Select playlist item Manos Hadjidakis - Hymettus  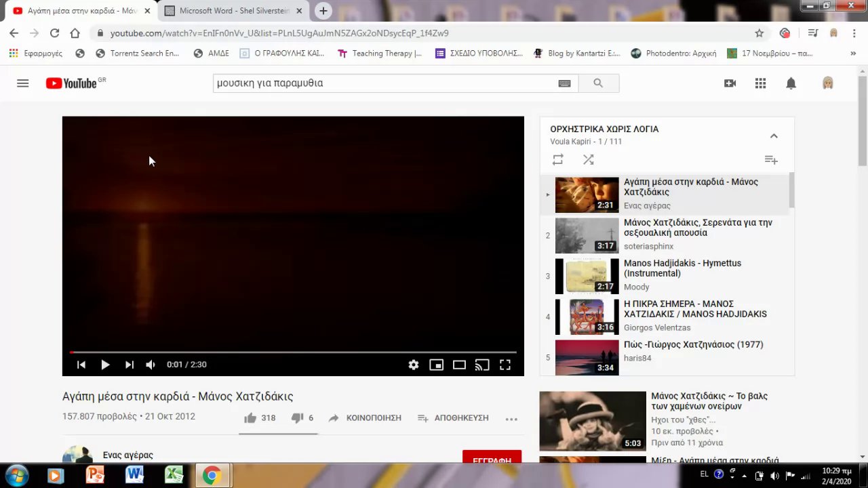tap(665, 275)
